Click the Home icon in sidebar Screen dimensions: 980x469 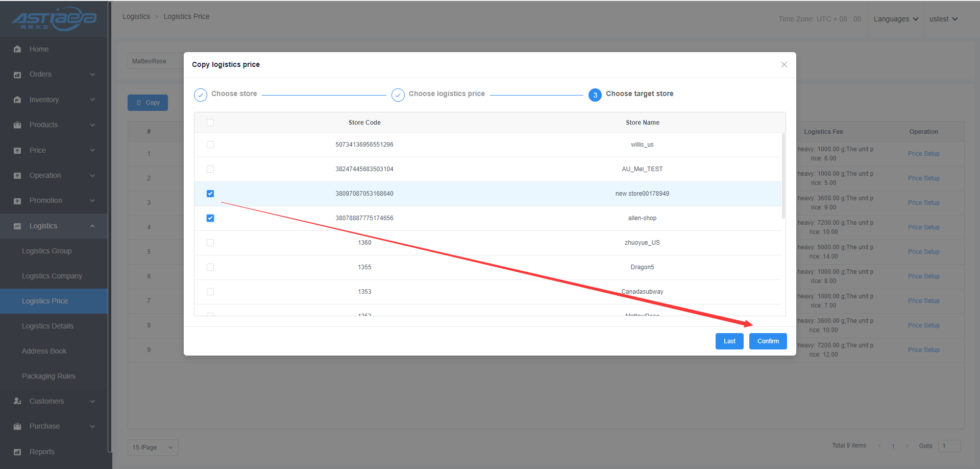17,49
